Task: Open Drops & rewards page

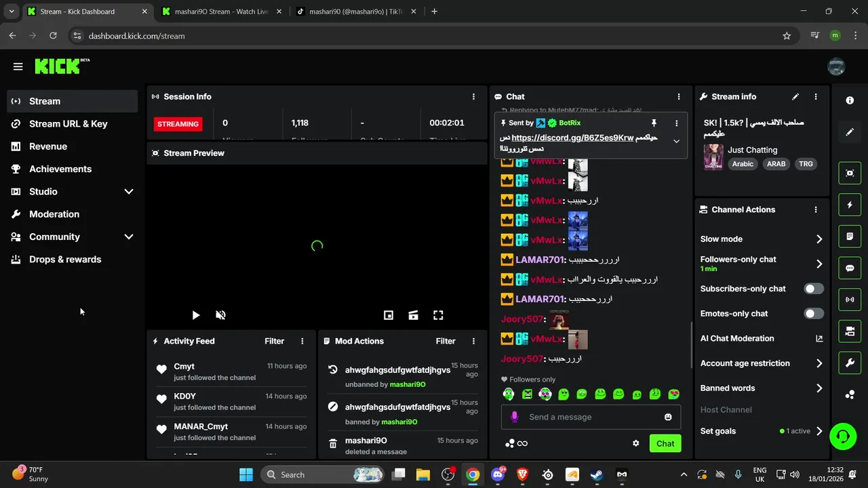Action: (x=72, y=260)
